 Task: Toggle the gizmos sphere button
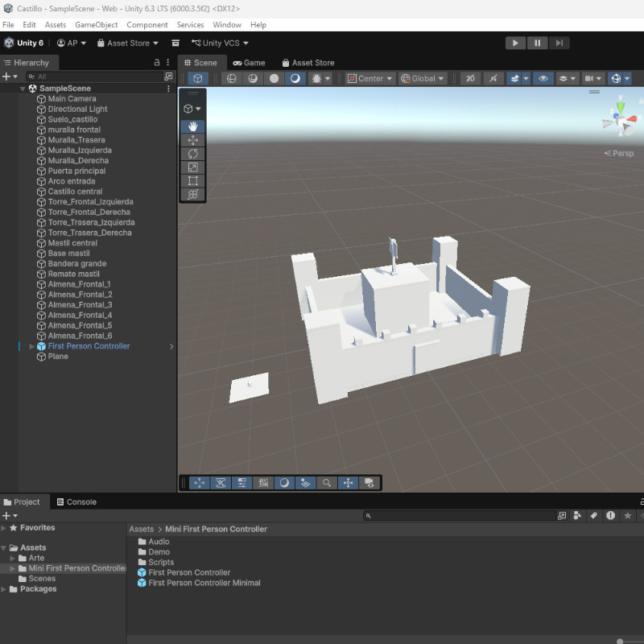pyautogui.click(x=616, y=78)
